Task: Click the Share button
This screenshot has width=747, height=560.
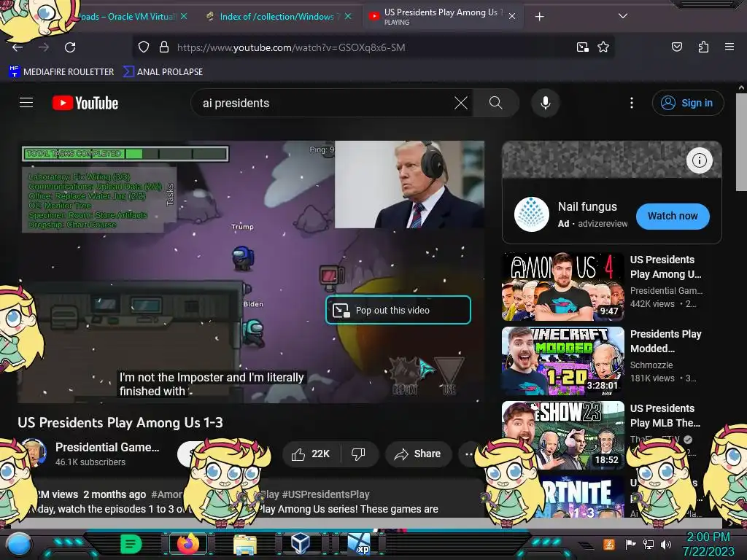Action: coord(418,454)
